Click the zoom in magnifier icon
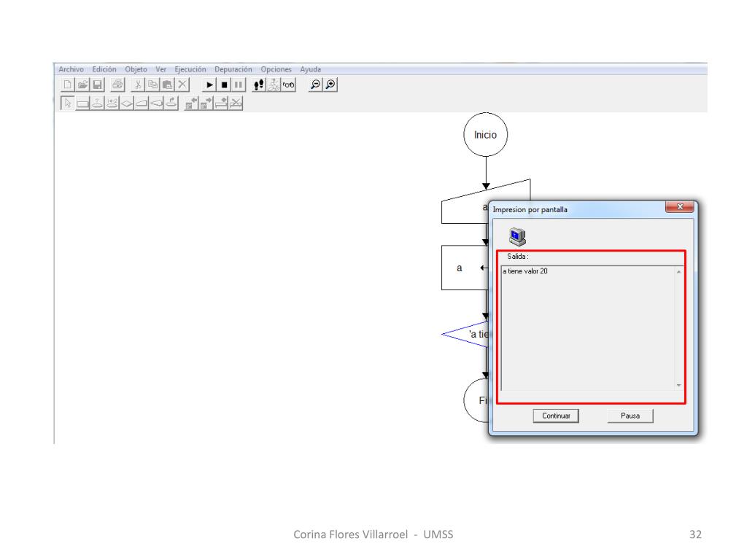747x560 pixels. pos(330,85)
